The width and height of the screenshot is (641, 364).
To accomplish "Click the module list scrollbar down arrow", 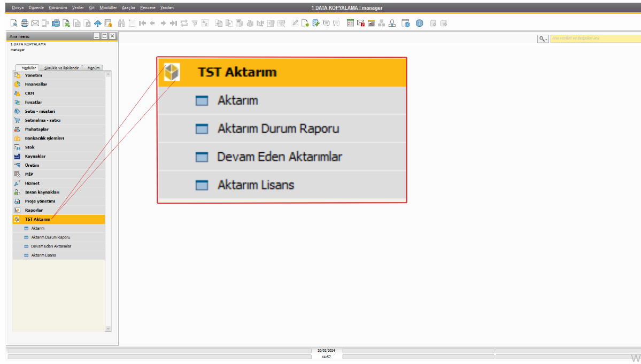I will (x=108, y=329).
